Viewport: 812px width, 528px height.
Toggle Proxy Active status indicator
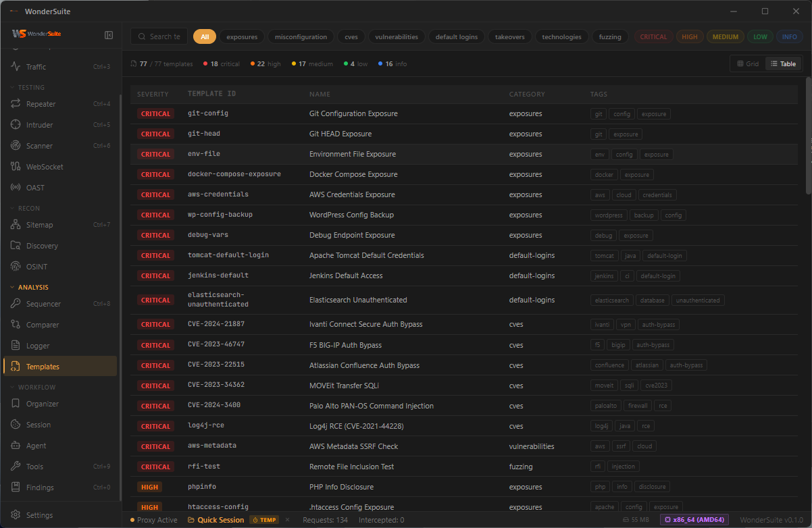click(154, 520)
